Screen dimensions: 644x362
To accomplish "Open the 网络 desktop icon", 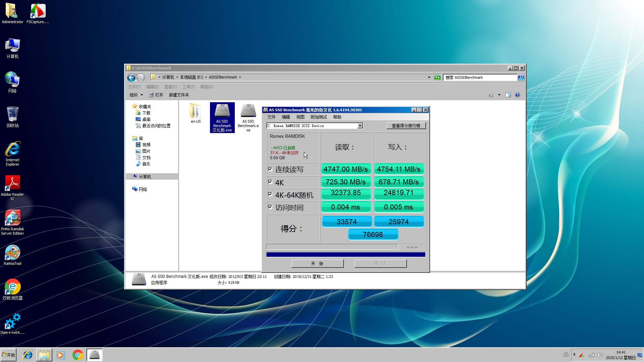I will [12, 82].
